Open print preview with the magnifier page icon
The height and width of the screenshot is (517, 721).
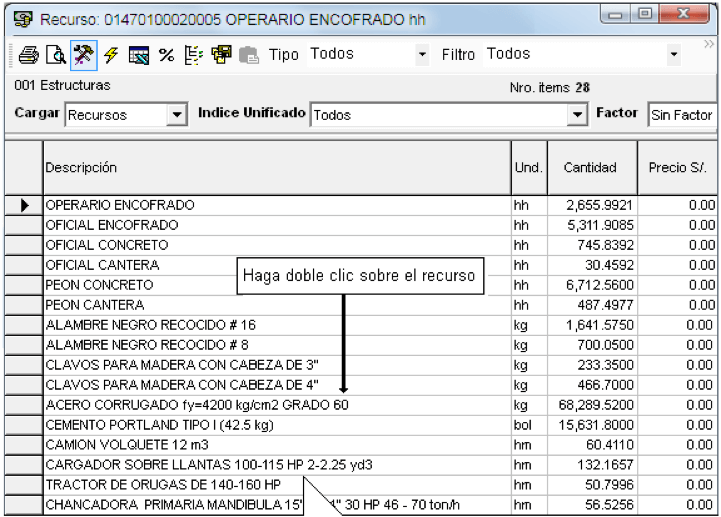[x=56, y=55]
